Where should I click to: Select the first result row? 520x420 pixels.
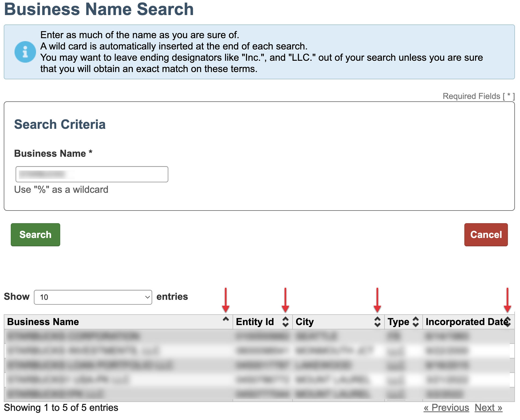tap(73, 336)
